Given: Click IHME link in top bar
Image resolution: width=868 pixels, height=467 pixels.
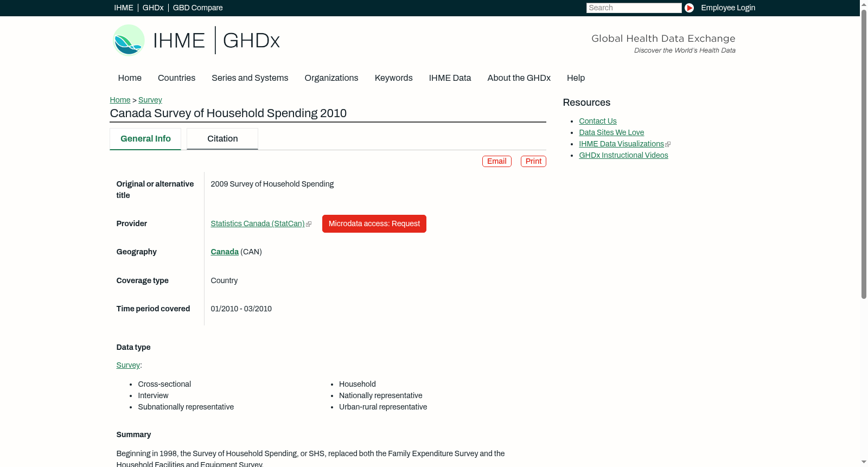Looking at the screenshot, I should [124, 8].
